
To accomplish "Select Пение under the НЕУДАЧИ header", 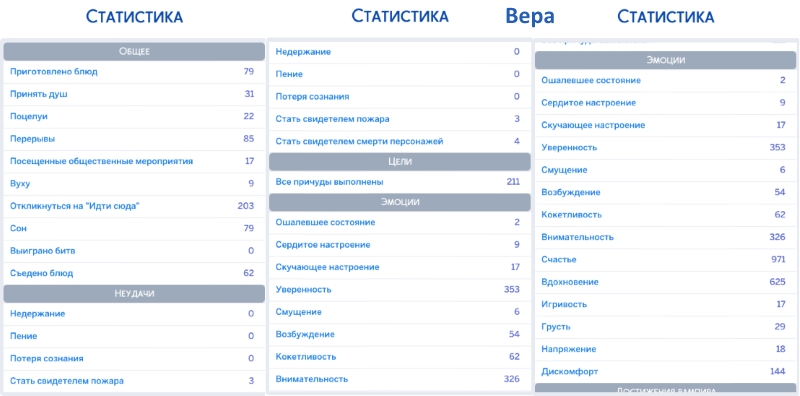I will point(134,336).
